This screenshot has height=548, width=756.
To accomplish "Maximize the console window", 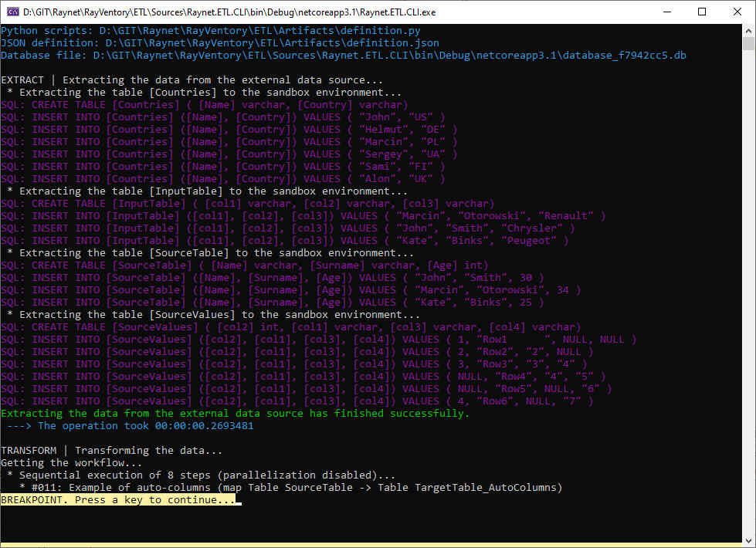I will pyautogui.click(x=703, y=11).
